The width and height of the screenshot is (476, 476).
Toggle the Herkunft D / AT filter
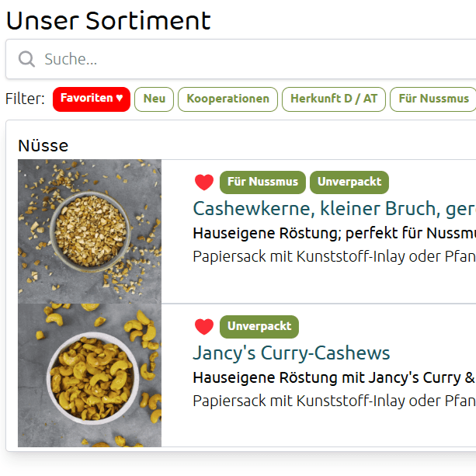coord(333,99)
